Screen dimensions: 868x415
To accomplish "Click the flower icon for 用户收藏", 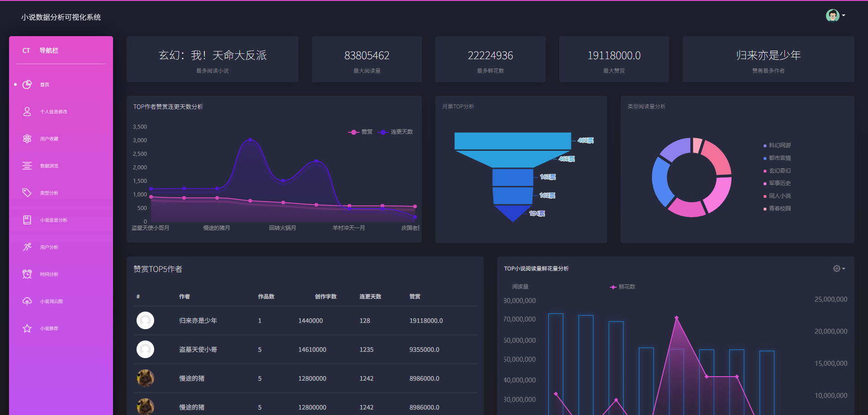I will click(x=27, y=139).
